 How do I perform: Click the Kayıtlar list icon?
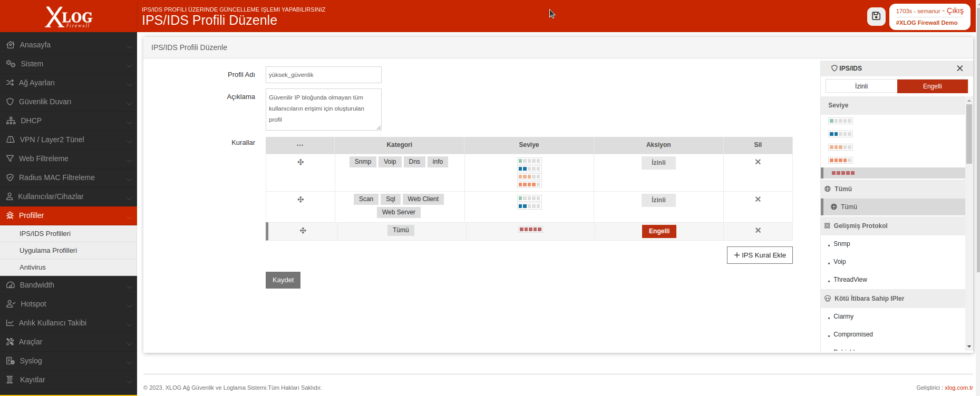9,380
